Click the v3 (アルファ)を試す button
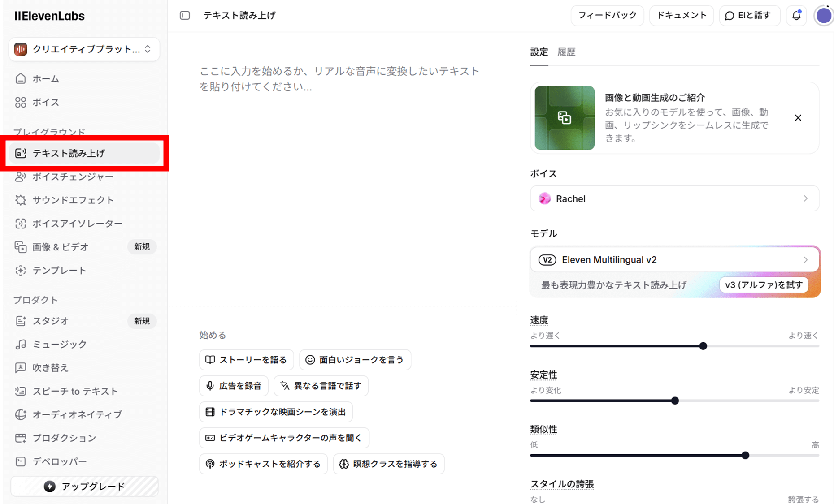This screenshot has height=504, width=834. (x=764, y=285)
